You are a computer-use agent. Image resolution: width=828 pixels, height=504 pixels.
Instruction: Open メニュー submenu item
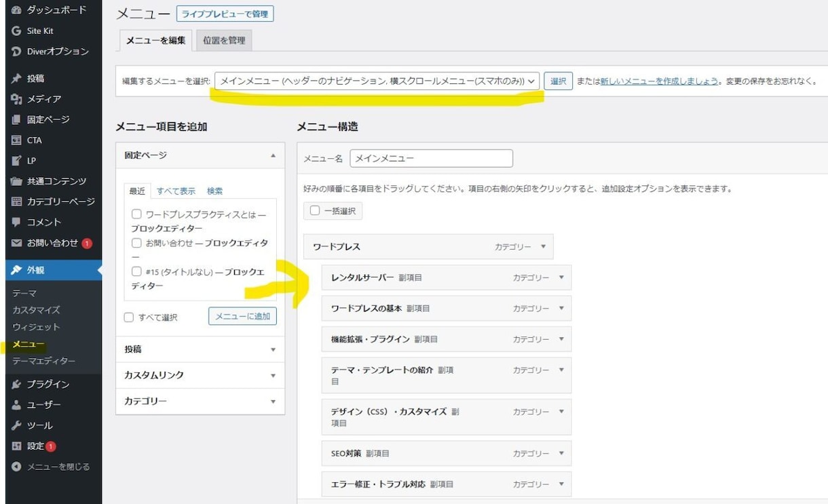tap(29, 345)
